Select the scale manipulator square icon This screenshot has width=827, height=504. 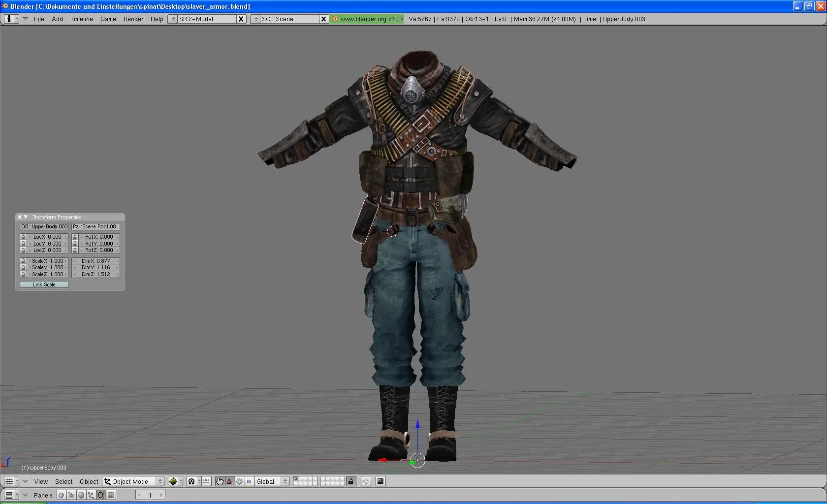[249, 481]
